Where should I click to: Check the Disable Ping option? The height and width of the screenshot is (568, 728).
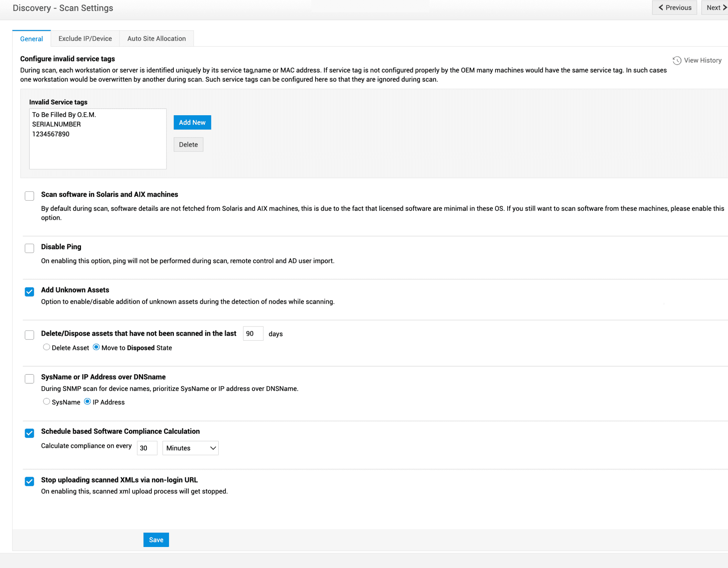click(29, 248)
